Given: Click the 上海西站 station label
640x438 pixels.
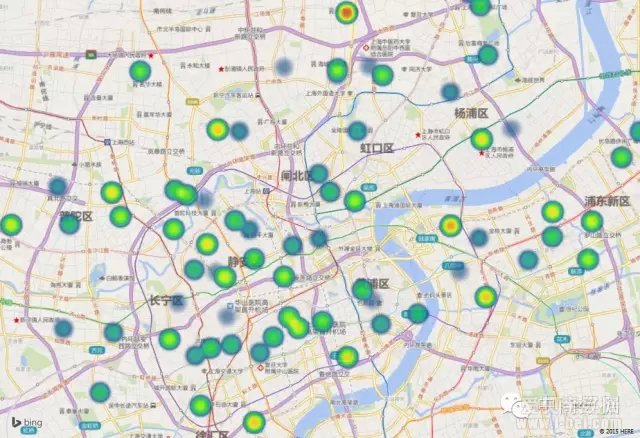Looking at the screenshot, I should [x=123, y=142].
